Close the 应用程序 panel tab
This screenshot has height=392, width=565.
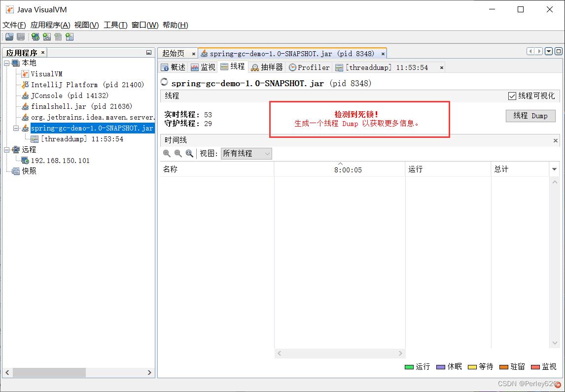point(42,53)
